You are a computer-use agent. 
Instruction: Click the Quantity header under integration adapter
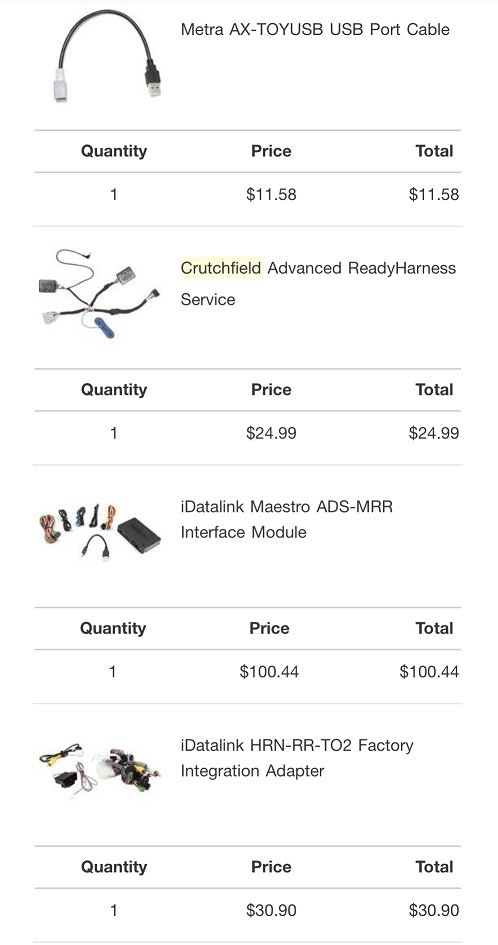click(114, 867)
